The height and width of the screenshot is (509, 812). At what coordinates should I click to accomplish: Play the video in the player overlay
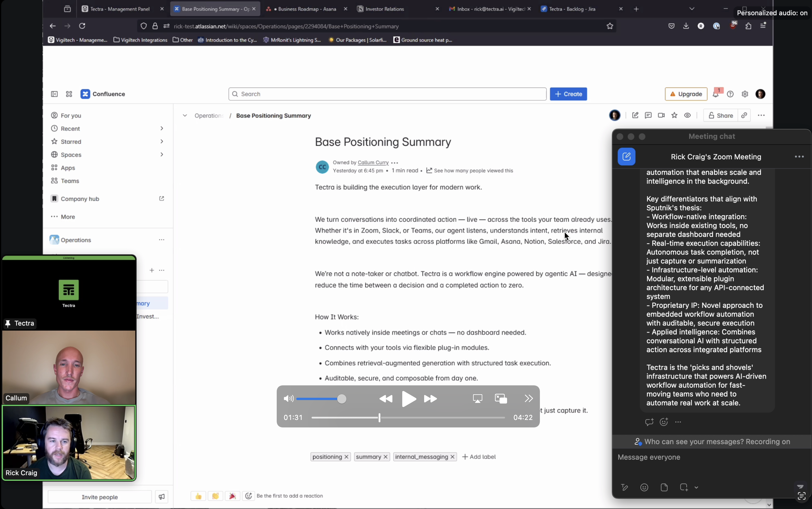click(409, 399)
